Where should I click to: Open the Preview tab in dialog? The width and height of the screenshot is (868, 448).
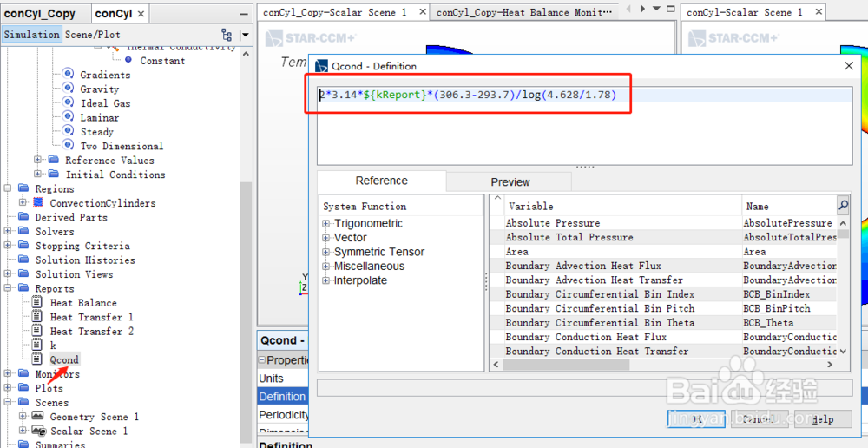pyautogui.click(x=510, y=181)
